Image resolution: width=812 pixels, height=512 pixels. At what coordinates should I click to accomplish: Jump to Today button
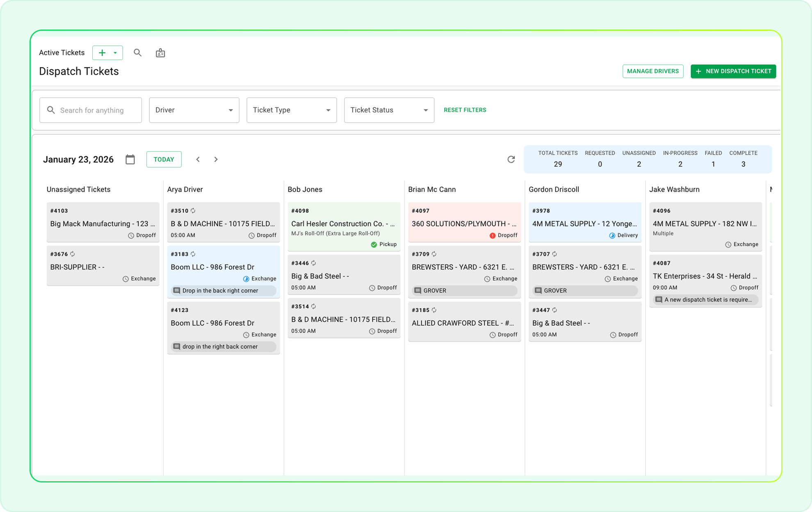point(164,159)
